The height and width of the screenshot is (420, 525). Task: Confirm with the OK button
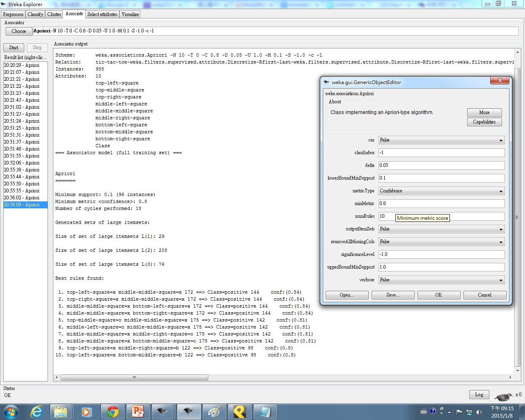click(439, 295)
